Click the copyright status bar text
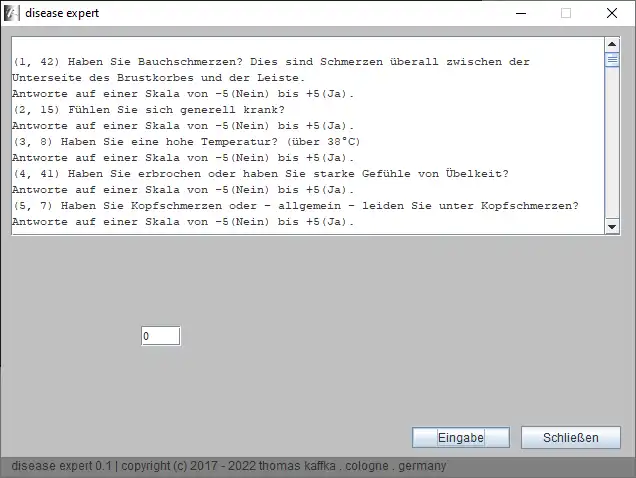This screenshot has height=478, width=636. pyautogui.click(x=229, y=466)
